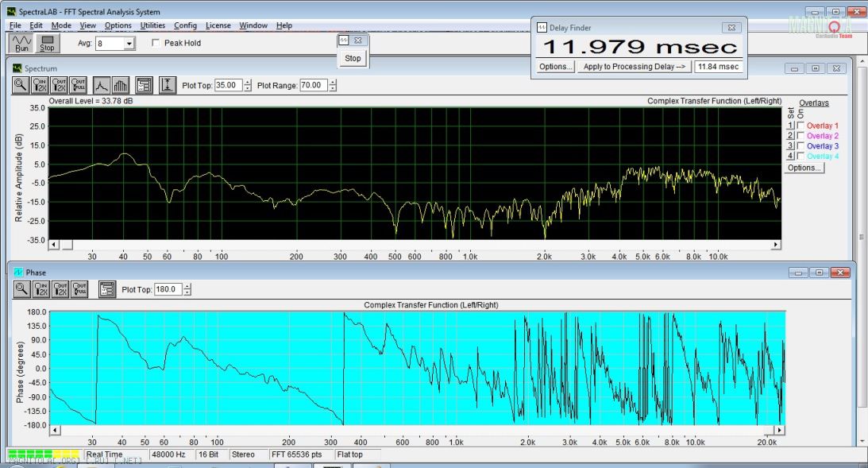Click small floating Stop panel icon
The image size is (868, 468).
click(x=343, y=40)
